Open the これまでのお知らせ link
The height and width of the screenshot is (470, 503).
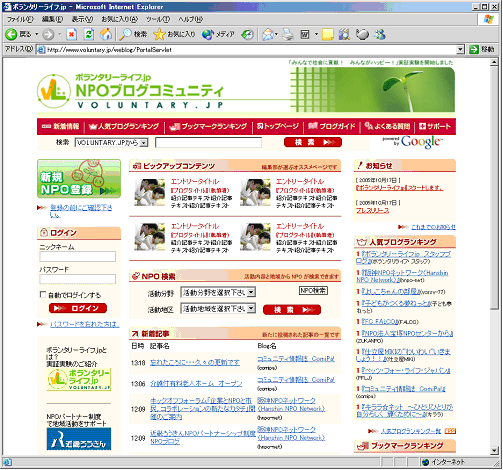433,227
